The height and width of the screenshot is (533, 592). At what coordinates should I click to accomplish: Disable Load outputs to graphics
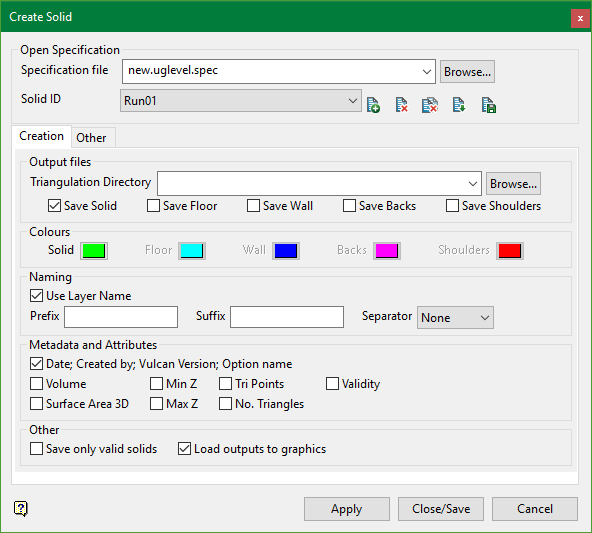[184, 449]
